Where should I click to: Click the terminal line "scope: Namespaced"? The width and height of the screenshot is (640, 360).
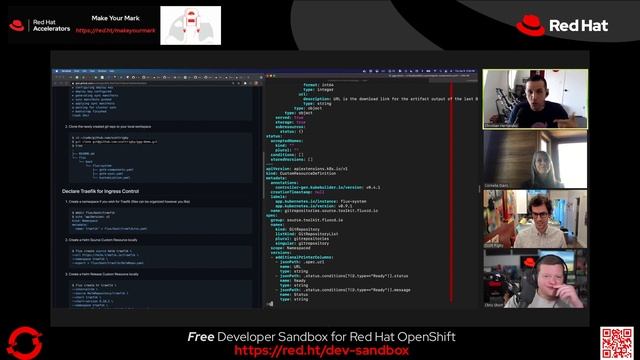(291, 248)
